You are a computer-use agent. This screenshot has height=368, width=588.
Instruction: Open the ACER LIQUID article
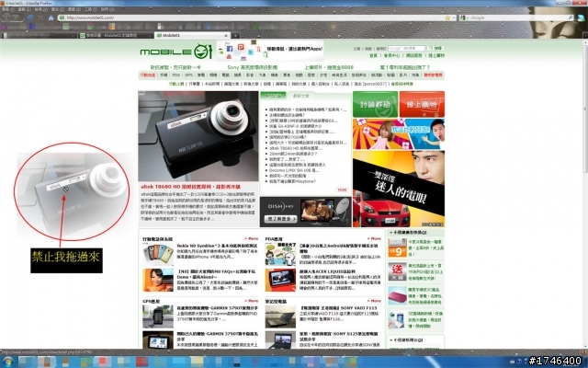click(x=327, y=271)
